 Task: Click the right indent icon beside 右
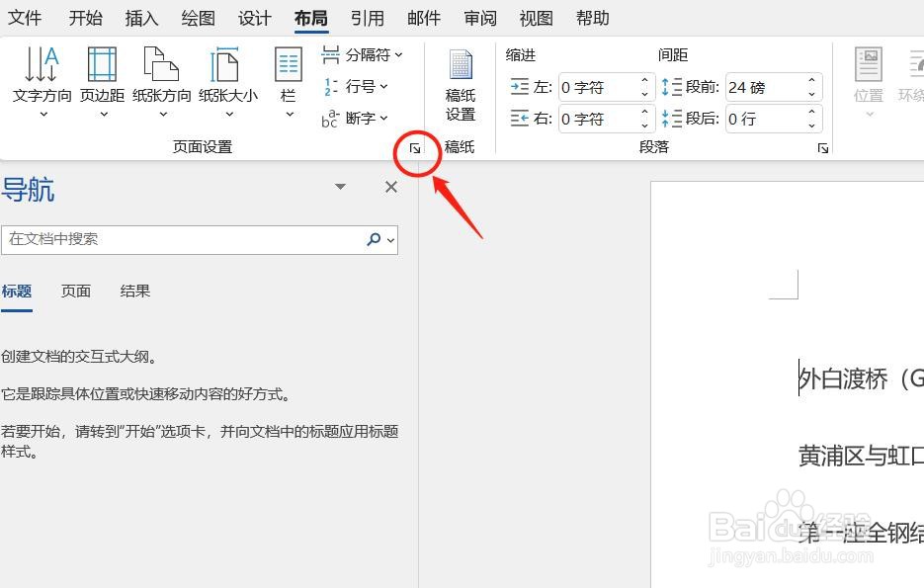520,119
